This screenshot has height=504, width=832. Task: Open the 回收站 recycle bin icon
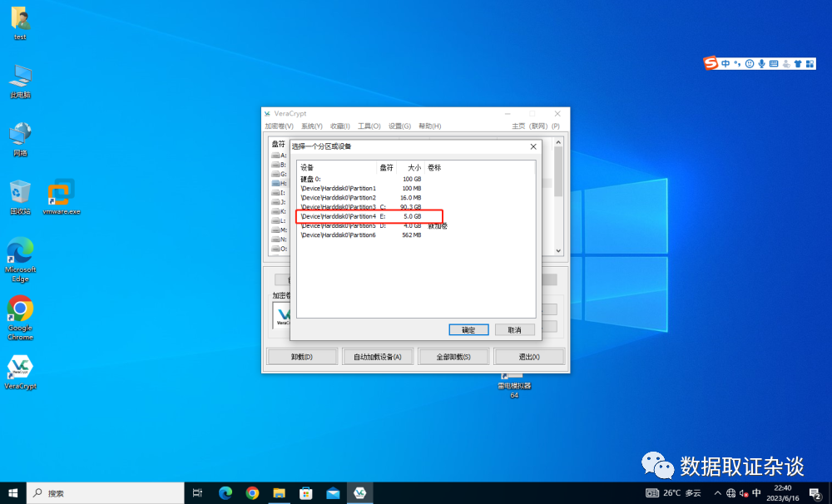pos(20,197)
